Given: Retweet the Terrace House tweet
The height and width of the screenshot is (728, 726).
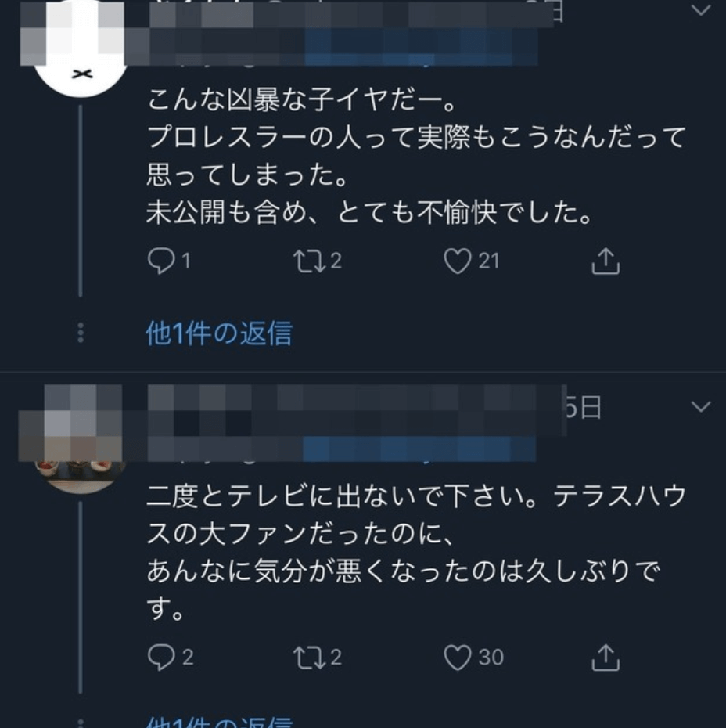Looking at the screenshot, I should point(310,658).
